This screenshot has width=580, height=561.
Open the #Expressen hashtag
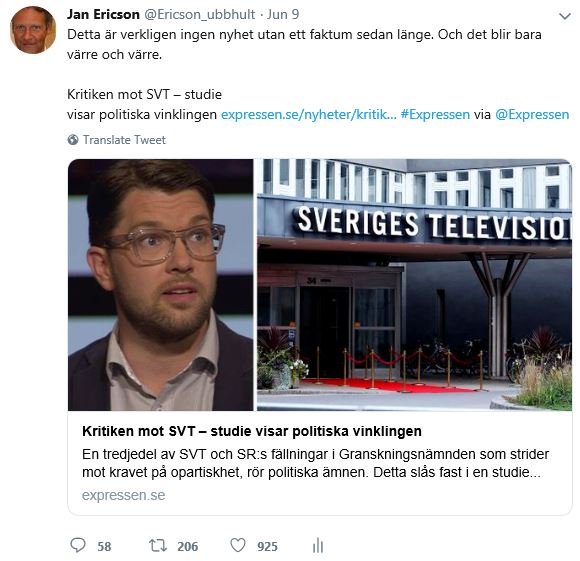435,115
